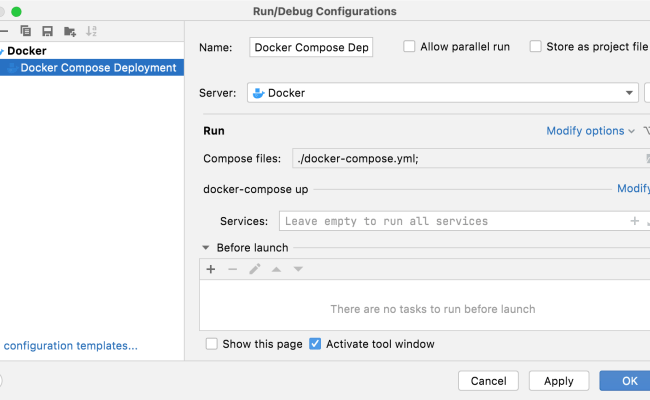This screenshot has width=650, height=400.
Task: Click the Sort Configurations alphabetically icon
Action: coord(92,31)
